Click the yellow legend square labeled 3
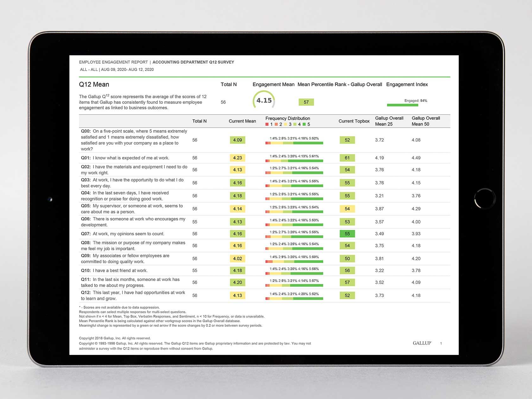The height and width of the screenshot is (399, 532). point(286,124)
